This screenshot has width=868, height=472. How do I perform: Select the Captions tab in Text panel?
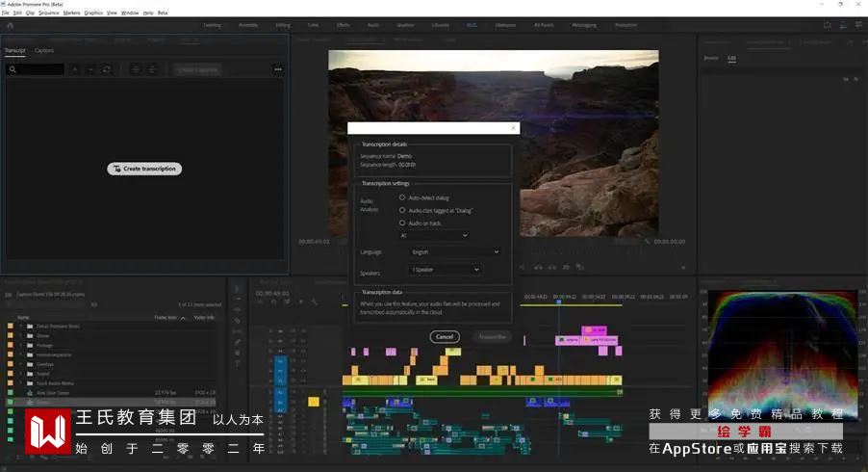point(44,50)
